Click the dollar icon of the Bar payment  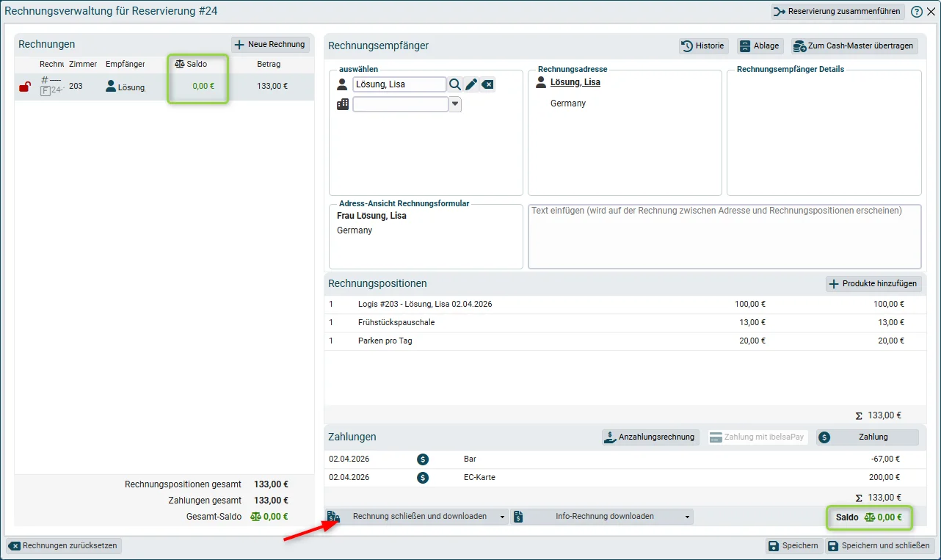(423, 459)
